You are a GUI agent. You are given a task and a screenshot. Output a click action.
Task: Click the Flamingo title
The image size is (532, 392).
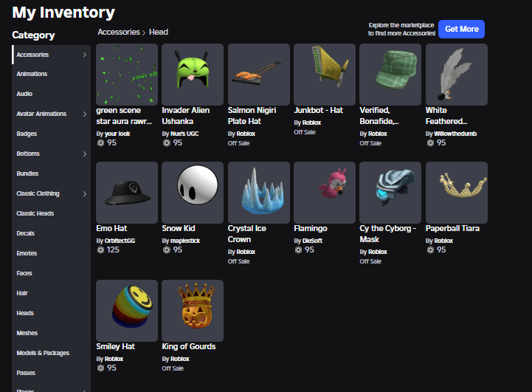click(311, 228)
